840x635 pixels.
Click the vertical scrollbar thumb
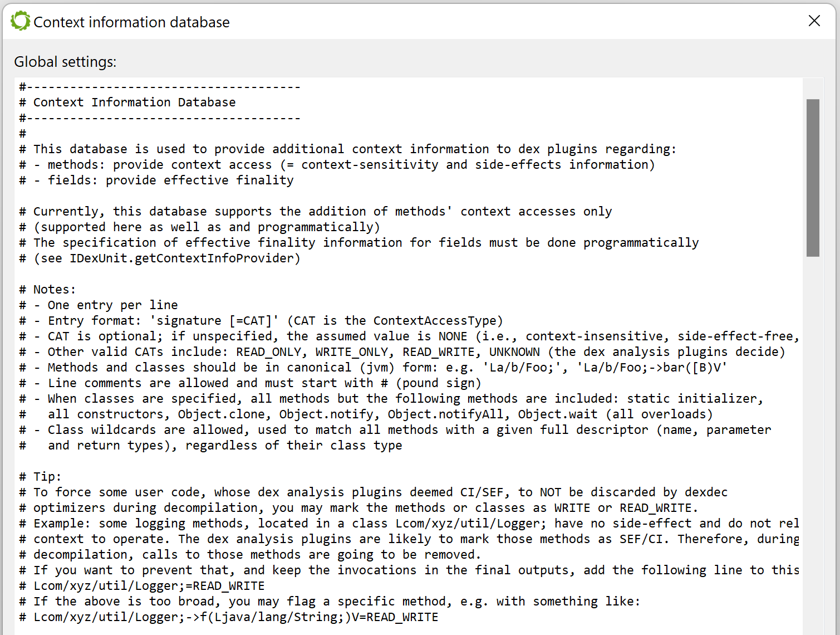(x=813, y=178)
